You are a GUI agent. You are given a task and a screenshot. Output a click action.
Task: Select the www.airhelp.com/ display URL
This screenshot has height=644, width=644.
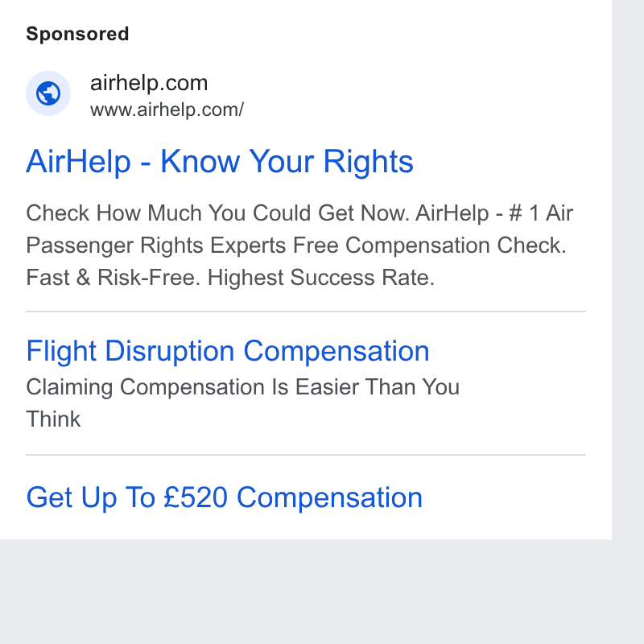[167, 109]
